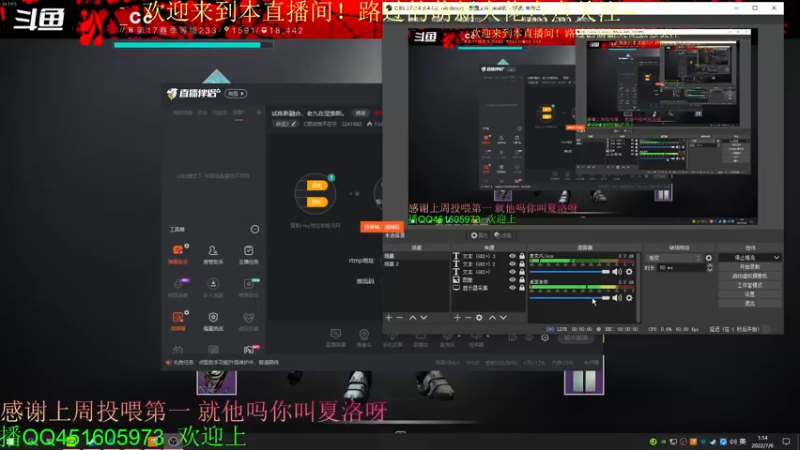Hide the 显示器采集 source
This screenshot has width=800, height=450.
click(512, 288)
